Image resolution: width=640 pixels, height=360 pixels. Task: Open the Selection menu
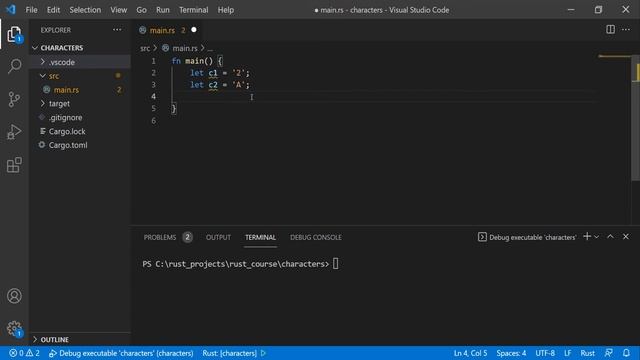click(85, 10)
